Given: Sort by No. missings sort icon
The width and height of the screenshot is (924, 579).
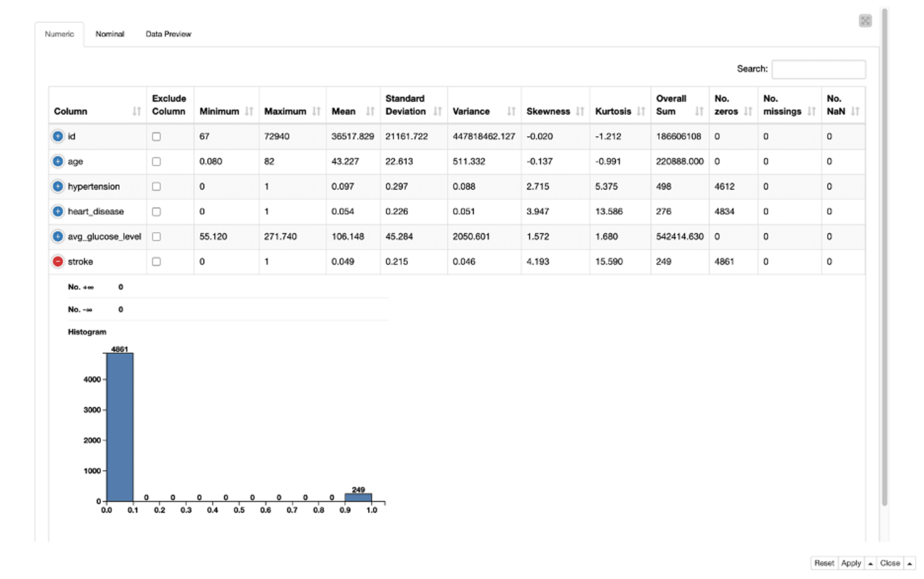Looking at the screenshot, I should (x=812, y=111).
